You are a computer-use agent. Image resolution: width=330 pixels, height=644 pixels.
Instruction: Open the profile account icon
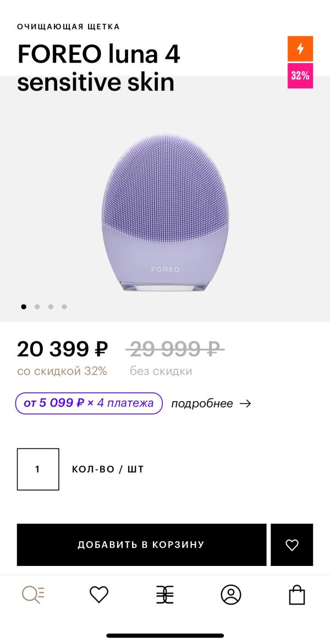(x=231, y=595)
